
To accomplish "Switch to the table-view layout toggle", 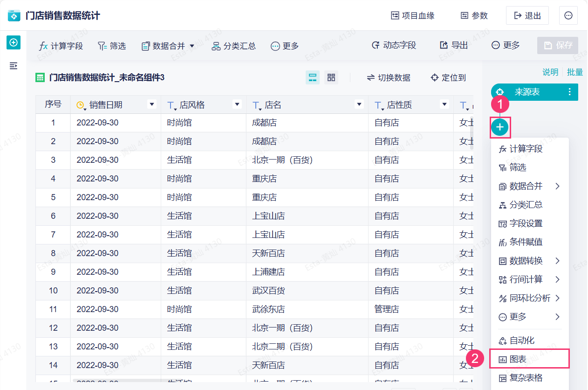I will tap(313, 77).
